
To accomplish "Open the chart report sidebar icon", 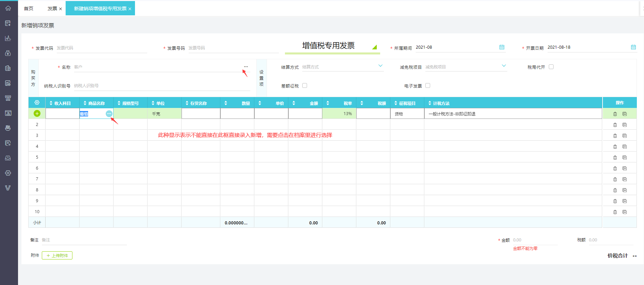I will pos(8,83).
